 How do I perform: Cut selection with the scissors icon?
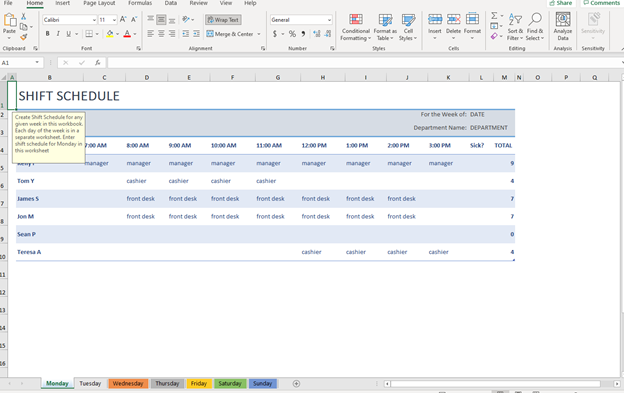pyautogui.click(x=23, y=16)
